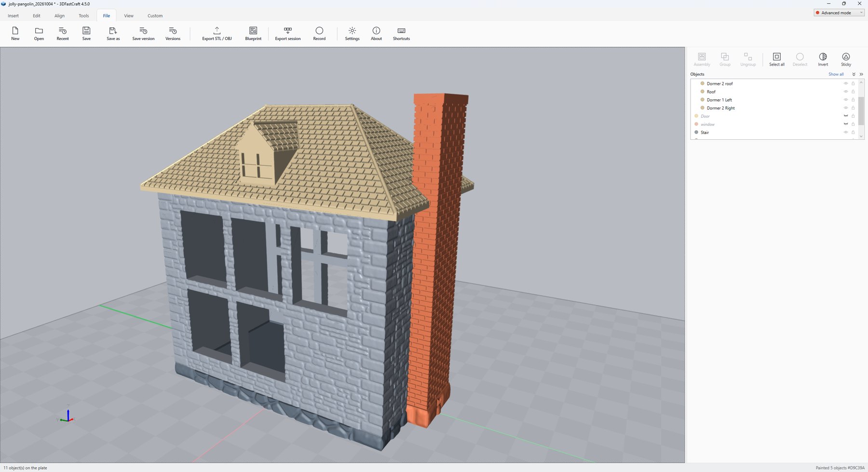Click the Show all link
This screenshot has height=472, width=868.
[x=836, y=74]
